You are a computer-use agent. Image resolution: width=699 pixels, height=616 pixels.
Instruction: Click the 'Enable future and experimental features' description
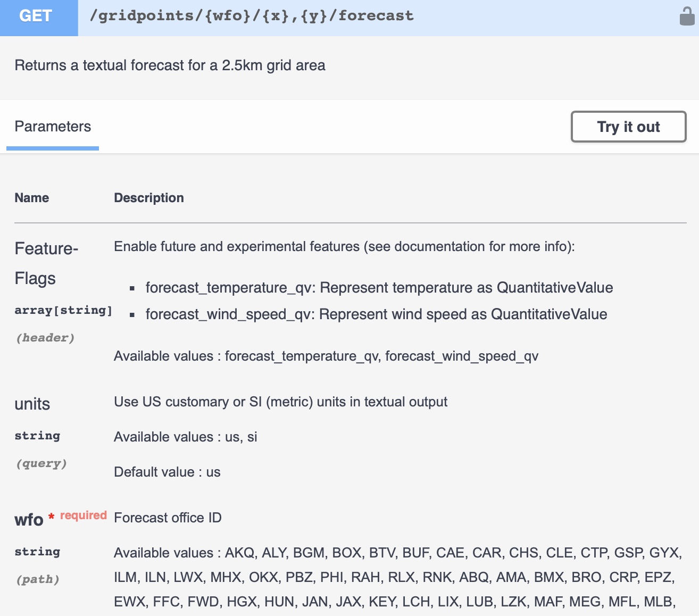point(344,246)
